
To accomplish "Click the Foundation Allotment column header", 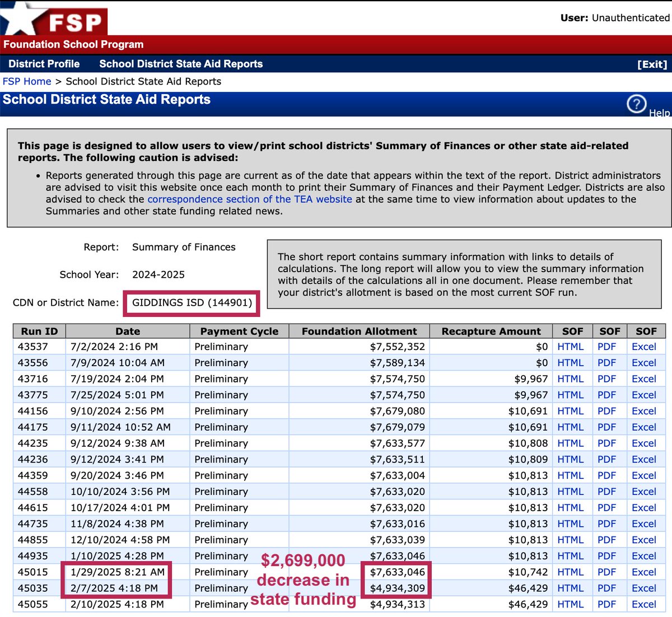I will point(360,331).
